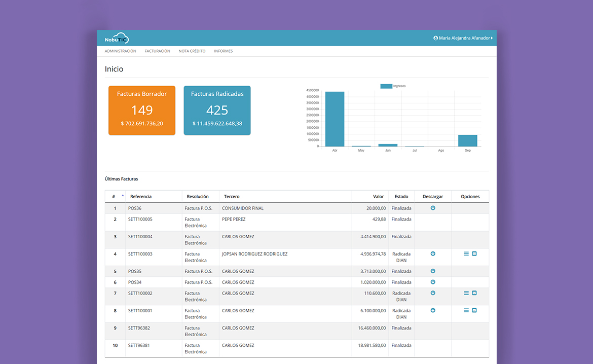
Task: Open the Facturas Radicadas card
Action: 217,111
